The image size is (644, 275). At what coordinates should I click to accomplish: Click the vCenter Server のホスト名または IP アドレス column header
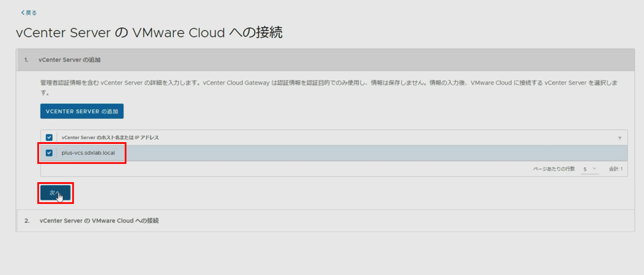110,137
